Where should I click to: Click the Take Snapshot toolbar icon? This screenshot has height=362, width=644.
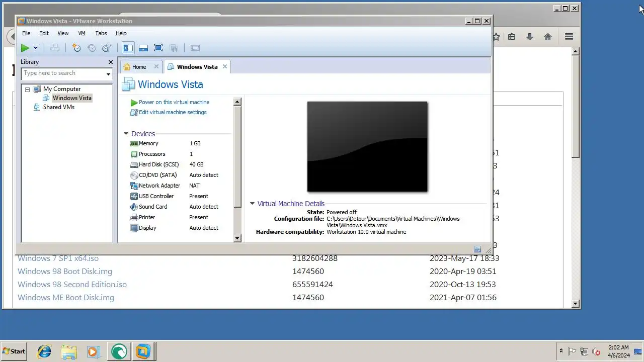click(76, 48)
